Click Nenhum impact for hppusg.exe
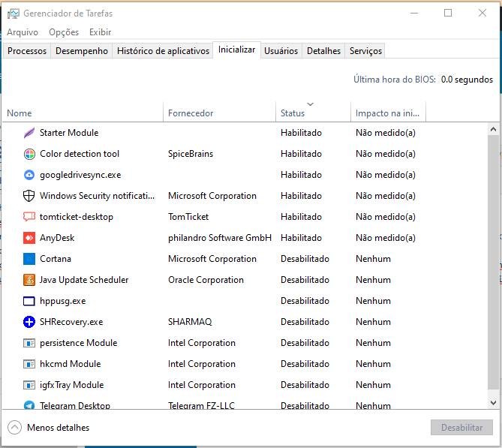 [x=373, y=301]
